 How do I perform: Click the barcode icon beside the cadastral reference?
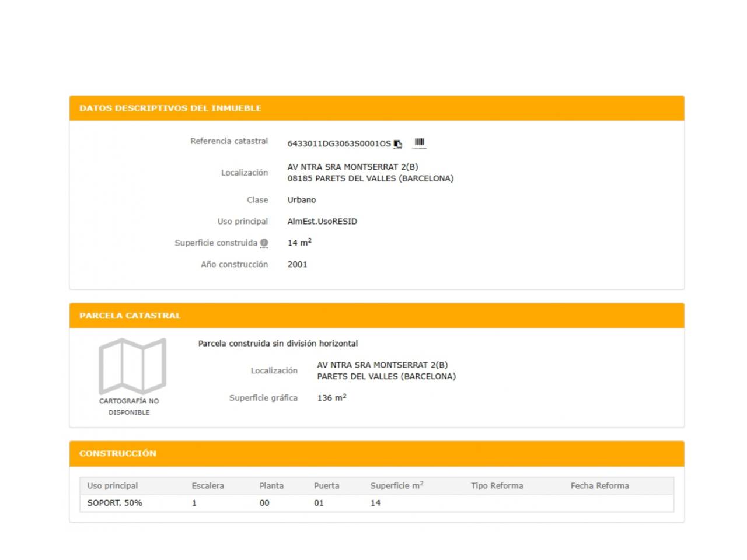click(419, 142)
